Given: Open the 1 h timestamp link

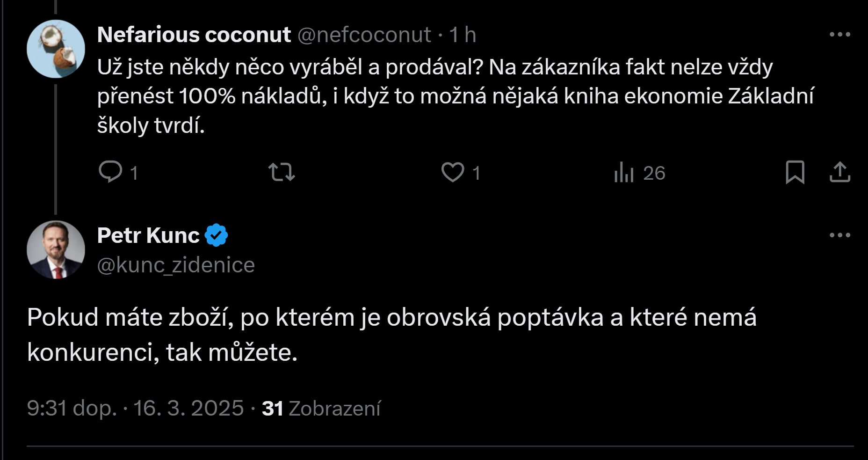Looking at the screenshot, I should point(463,35).
